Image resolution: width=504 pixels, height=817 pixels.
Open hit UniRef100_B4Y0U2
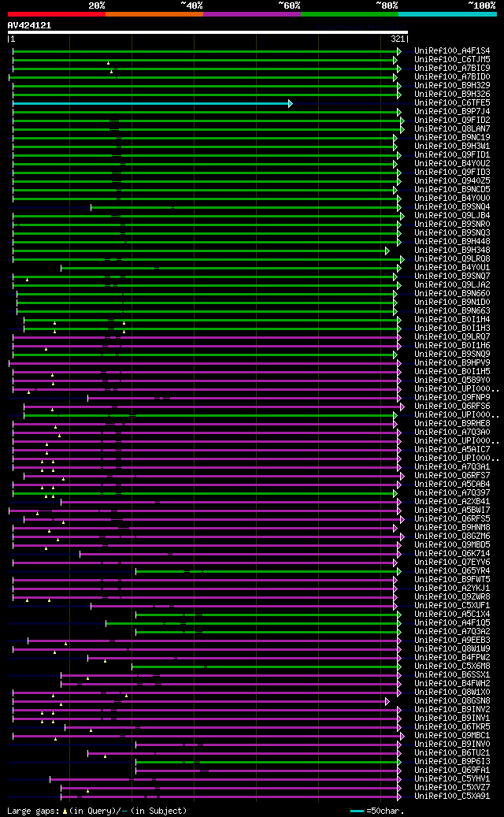click(452, 164)
